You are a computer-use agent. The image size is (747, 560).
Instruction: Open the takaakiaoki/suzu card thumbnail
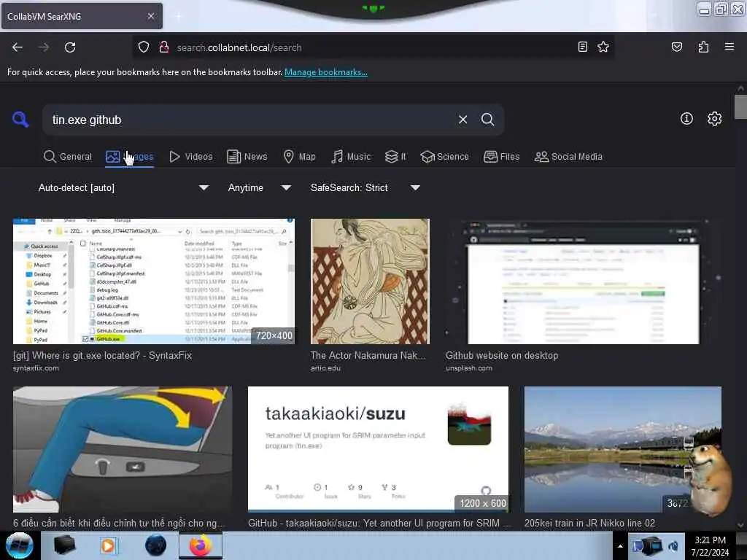click(379, 449)
